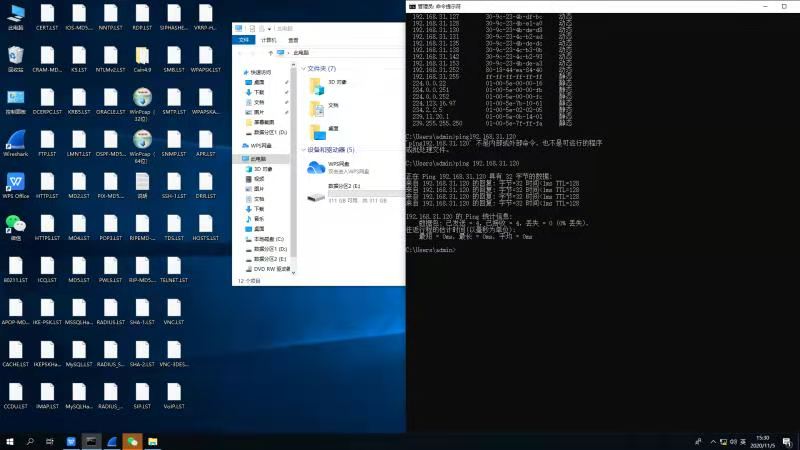Select the SMTP.LST file icon

pos(173,101)
